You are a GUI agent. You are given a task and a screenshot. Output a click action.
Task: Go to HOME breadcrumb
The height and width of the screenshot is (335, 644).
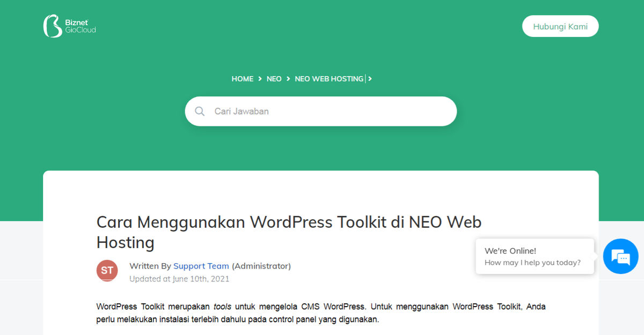click(x=243, y=79)
